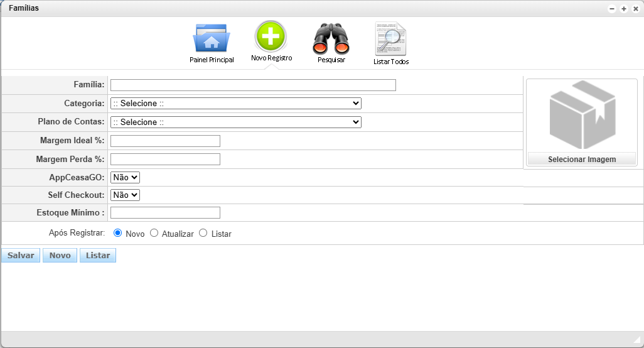Open the AppCeasaGO Não dropdown
Viewport: 644px width, 348px height.
coord(125,178)
